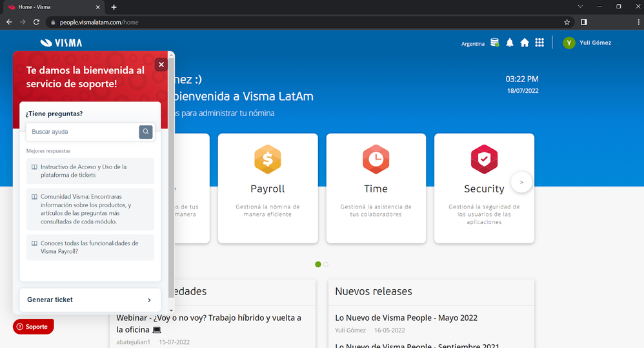Open Lo Nuevo de Visma People Mayo 2022

pos(406,318)
